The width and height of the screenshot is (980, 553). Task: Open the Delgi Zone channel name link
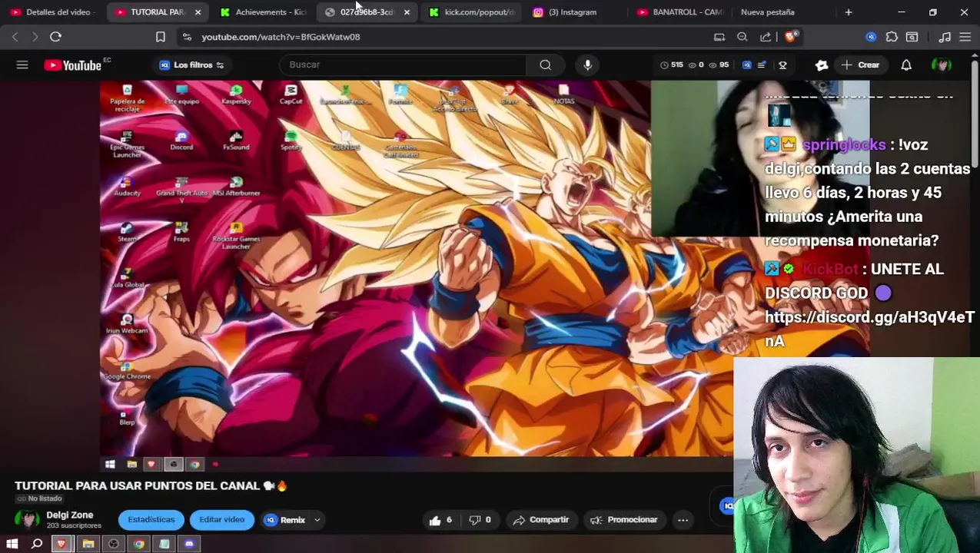pos(70,515)
